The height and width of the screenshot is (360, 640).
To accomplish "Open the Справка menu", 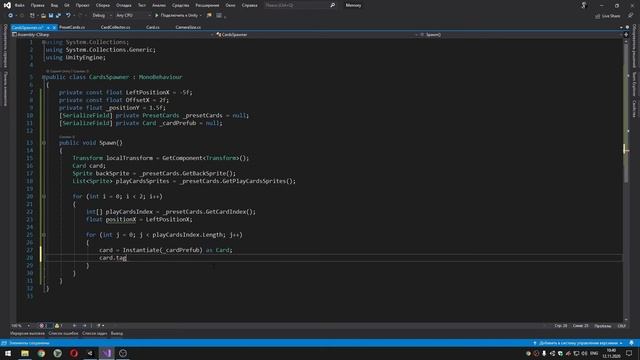I will pos(249,5).
